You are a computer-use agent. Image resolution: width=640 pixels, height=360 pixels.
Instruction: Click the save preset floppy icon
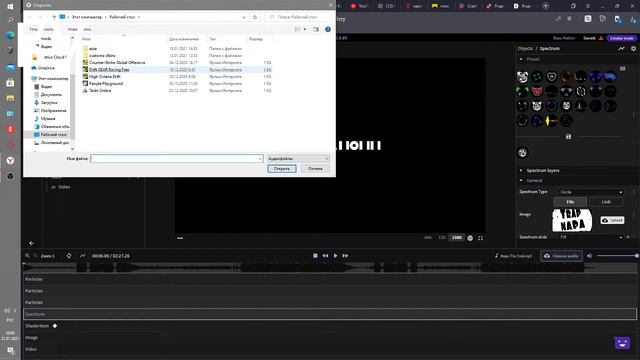[x=568, y=136]
